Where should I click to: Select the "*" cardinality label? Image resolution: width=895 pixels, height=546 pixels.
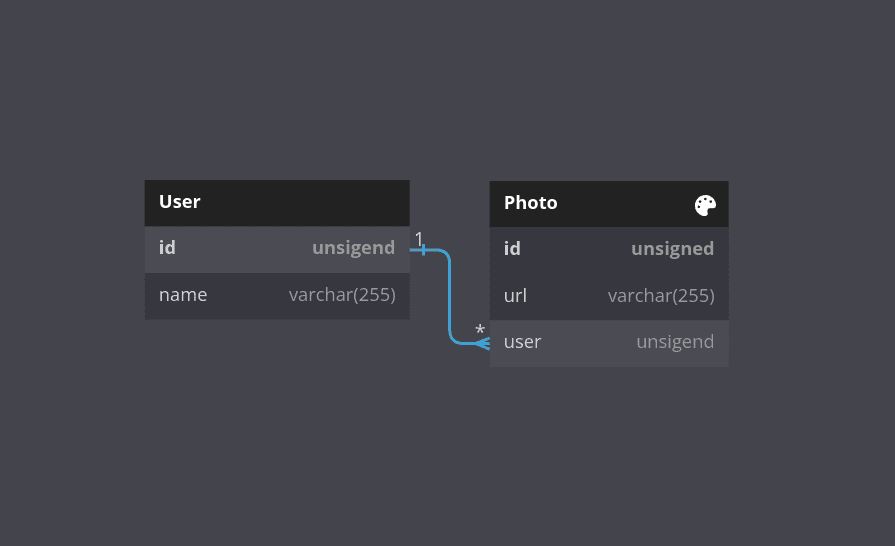pyautogui.click(x=480, y=329)
